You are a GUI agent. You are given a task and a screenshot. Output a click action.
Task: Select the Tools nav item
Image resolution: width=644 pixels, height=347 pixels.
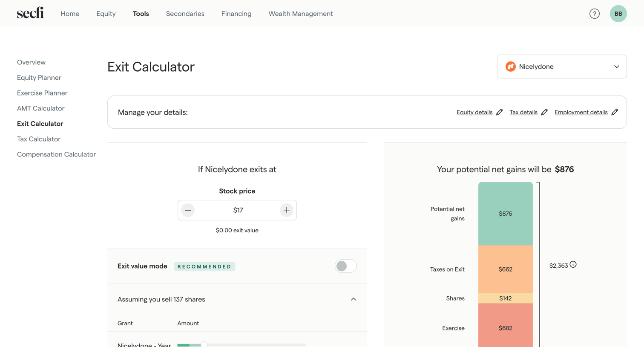(x=141, y=14)
